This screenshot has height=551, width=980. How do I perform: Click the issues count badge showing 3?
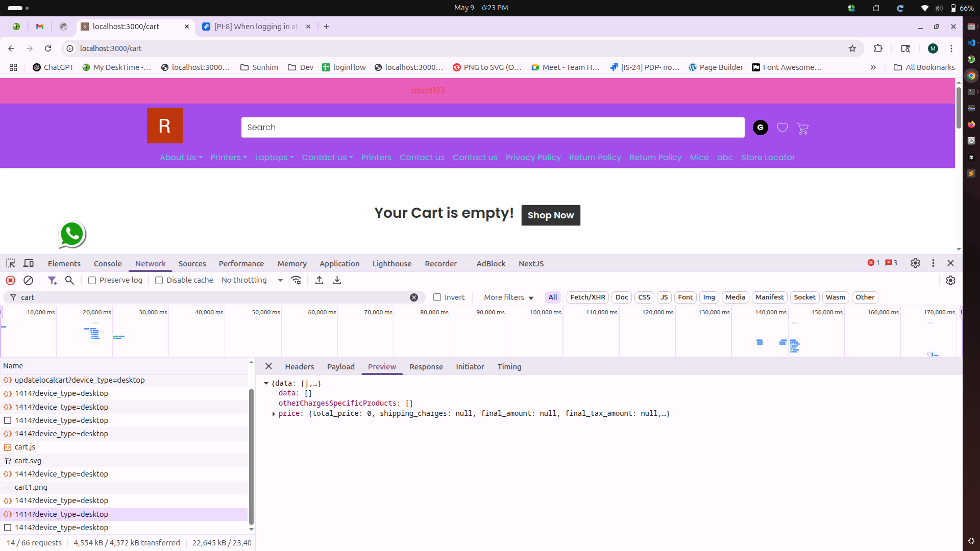pyautogui.click(x=891, y=263)
